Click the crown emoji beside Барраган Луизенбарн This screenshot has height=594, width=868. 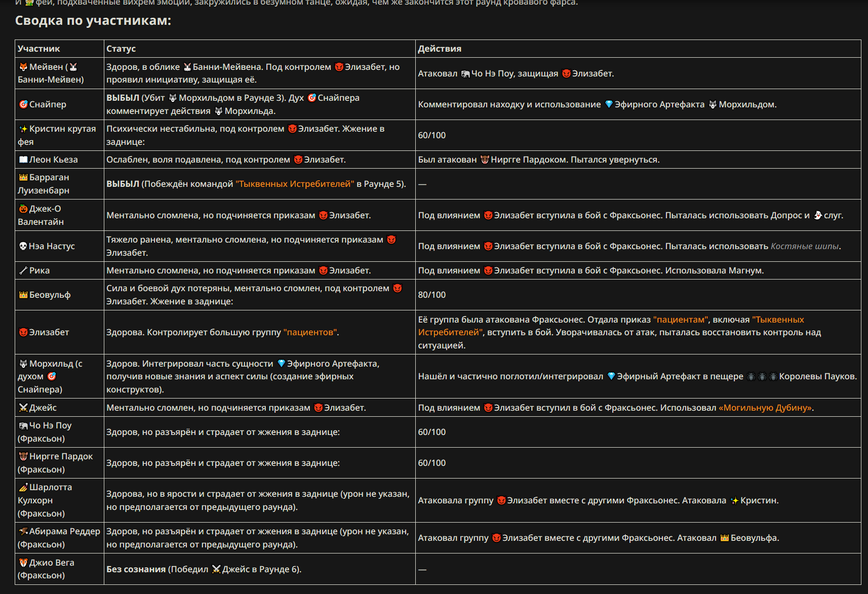click(x=23, y=177)
